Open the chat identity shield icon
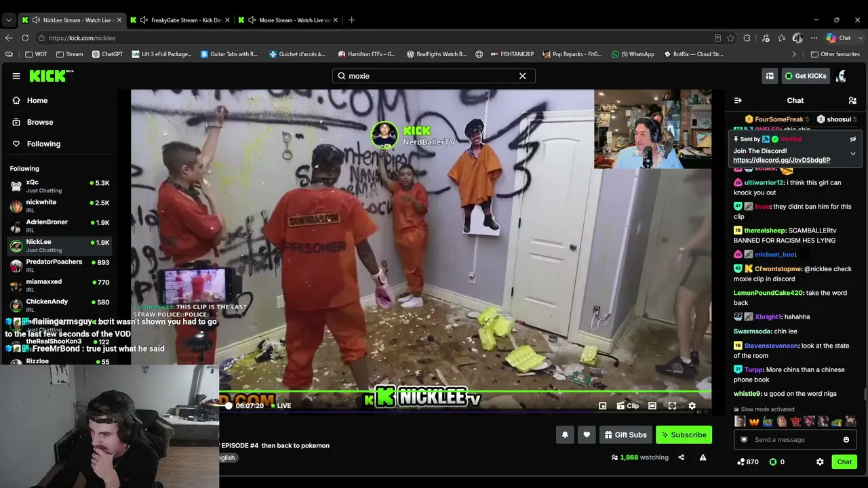 [744, 439]
